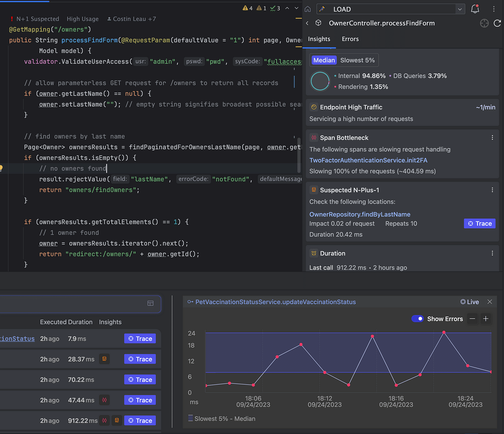Click the bottleneck insight icon on 912.22 ms row

[x=104, y=420]
